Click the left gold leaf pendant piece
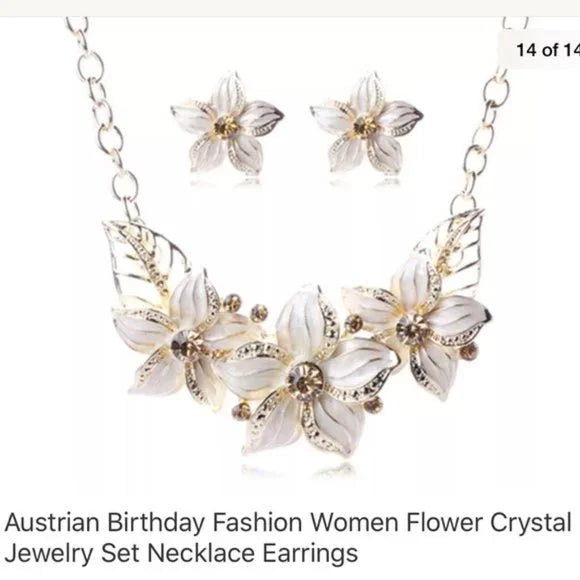 point(144,259)
